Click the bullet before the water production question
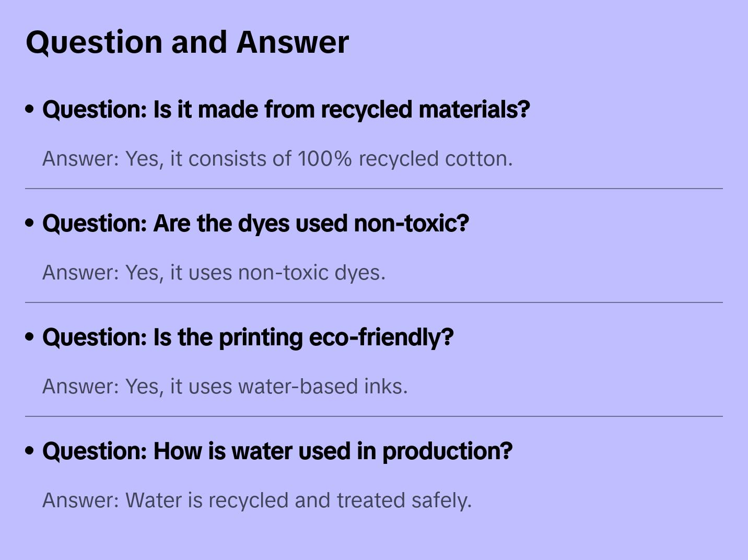This screenshot has height=560, width=748. [30, 451]
